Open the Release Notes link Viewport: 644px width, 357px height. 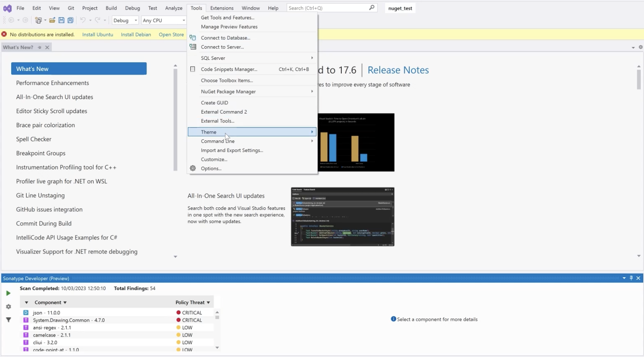coord(398,70)
